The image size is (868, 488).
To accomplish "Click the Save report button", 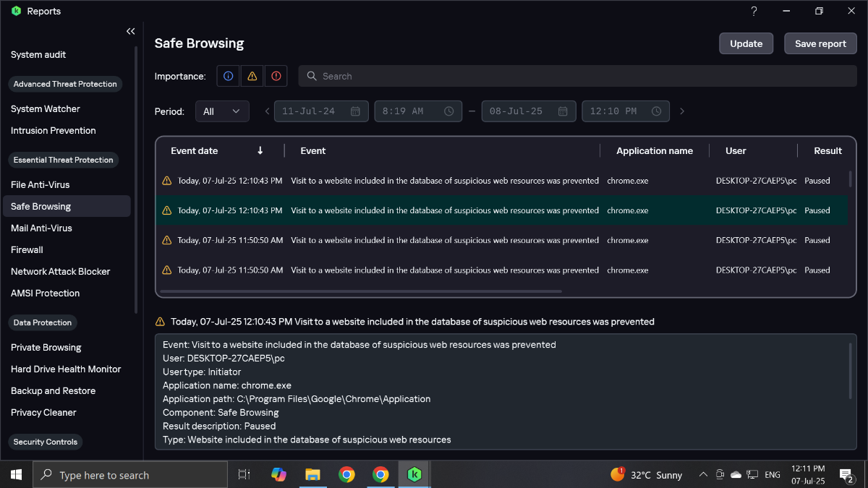I will 820,43.
